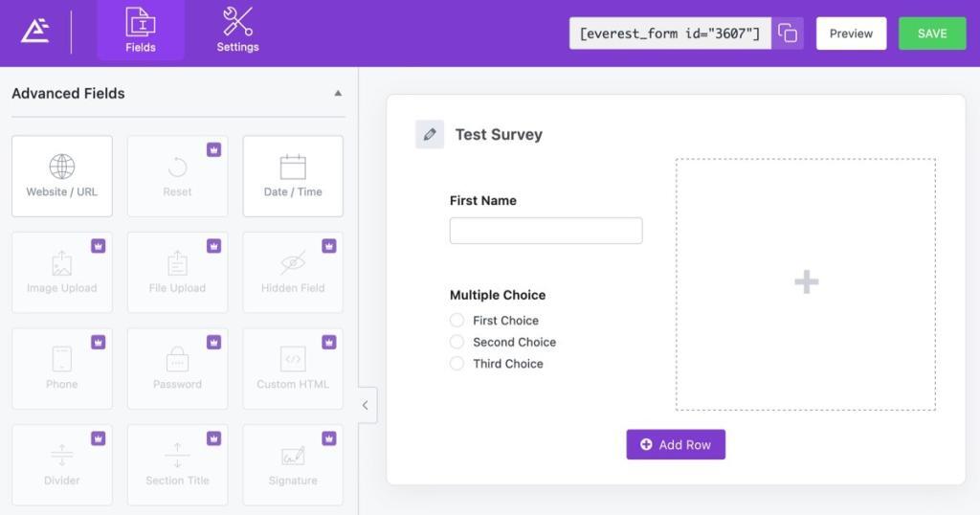The height and width of the screenshot is (515, 980).
Task: Select the Third Choice radio button
Action: tap(457, 364)
